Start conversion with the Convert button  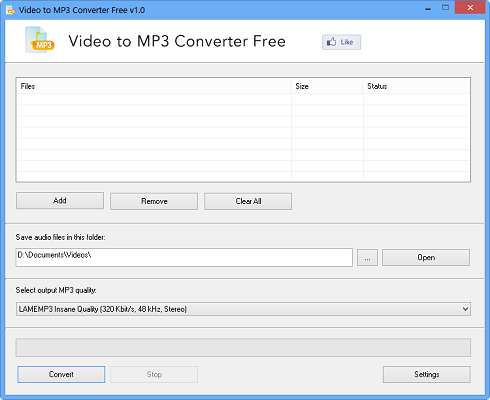click(61, 374)
